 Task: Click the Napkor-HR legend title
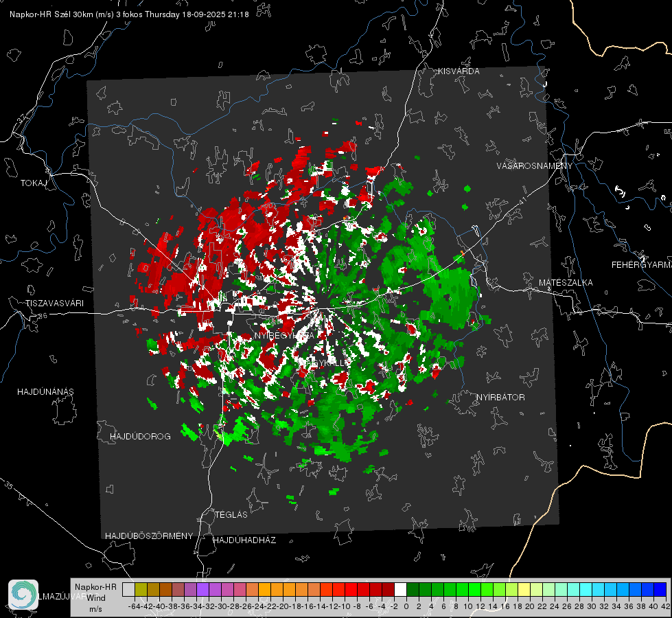point(95,586)
